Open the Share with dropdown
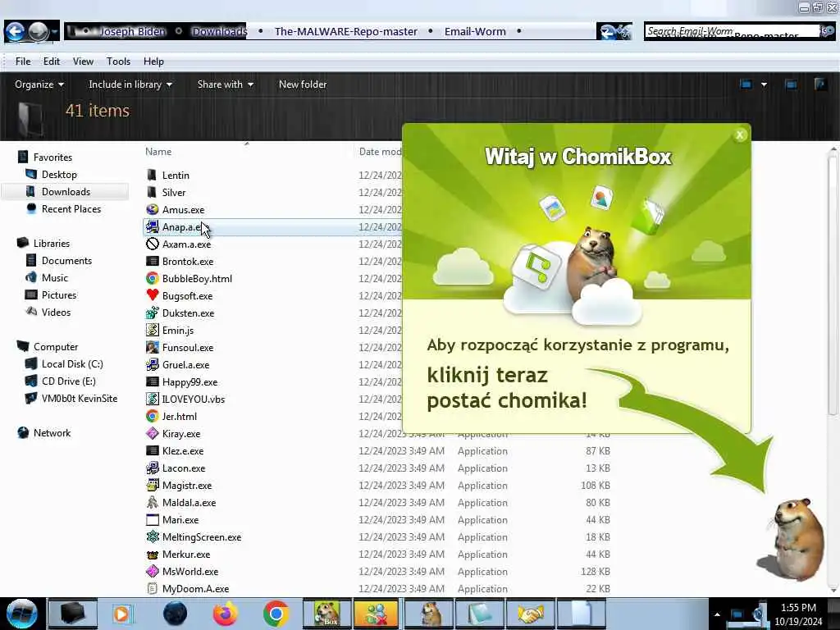Image resolution: width=840 pixels, height=630 pixels. tap(225, 84)
